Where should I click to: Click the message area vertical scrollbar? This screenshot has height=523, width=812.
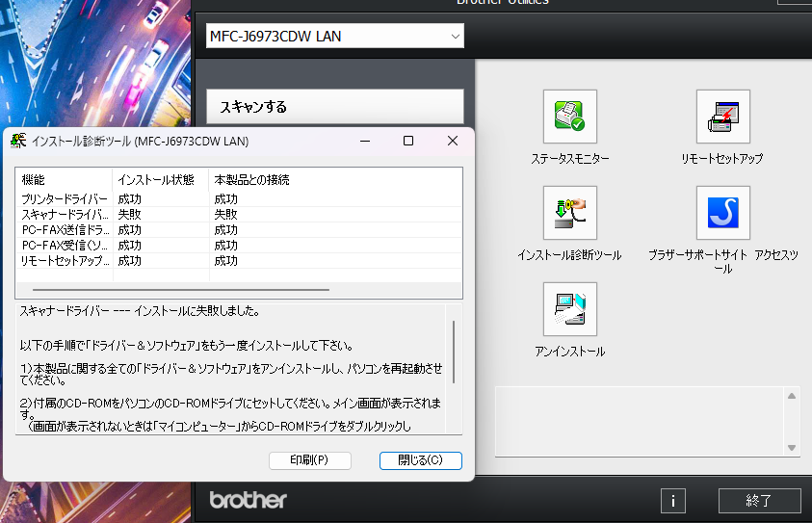click(x=454, y=353)
